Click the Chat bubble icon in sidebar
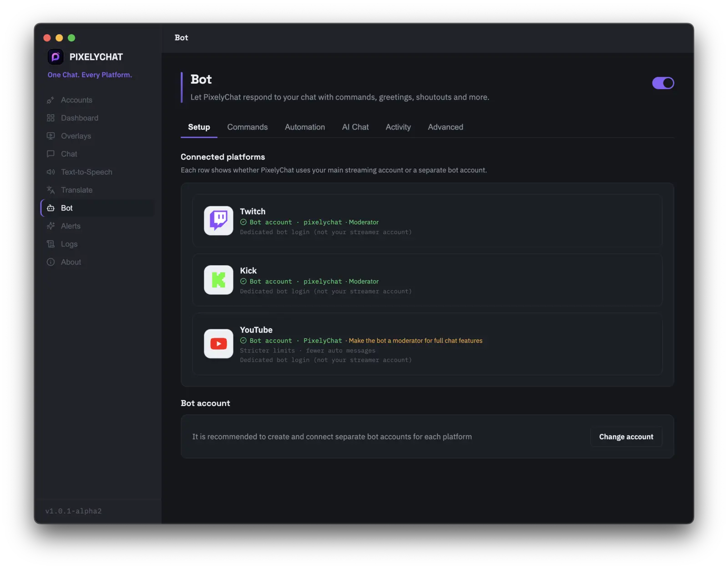 point(51,154)
